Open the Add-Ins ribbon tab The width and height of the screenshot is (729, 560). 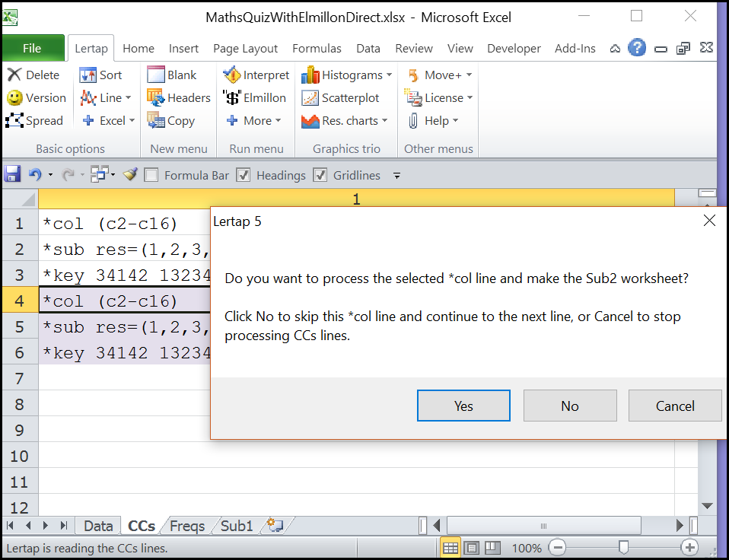[575, 49]
